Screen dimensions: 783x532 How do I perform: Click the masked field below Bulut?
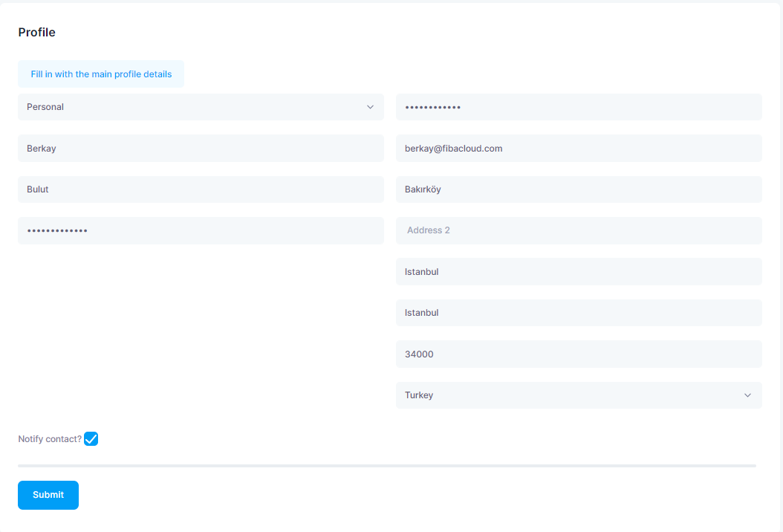point(201,230)
